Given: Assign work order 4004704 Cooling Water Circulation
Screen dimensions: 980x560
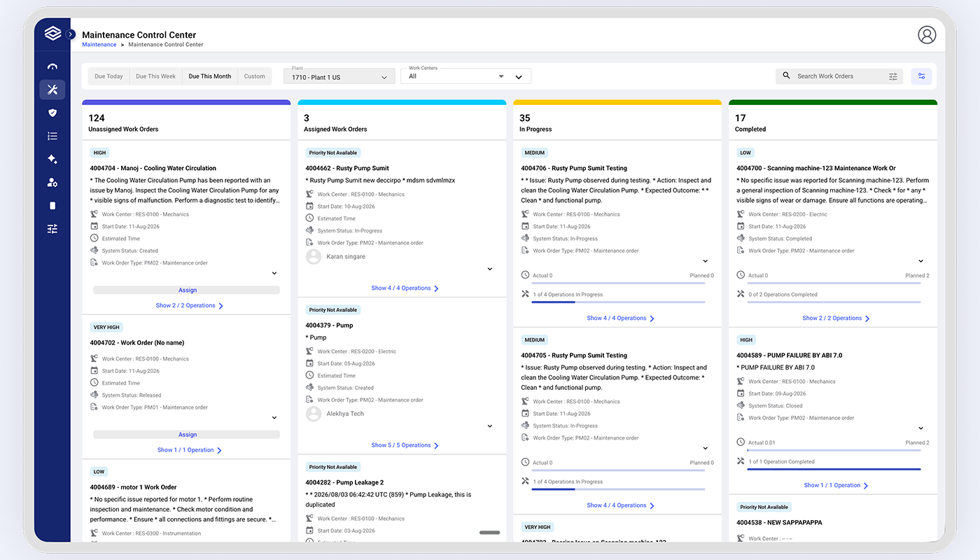Looking at the screenshot, I should 186,290.
